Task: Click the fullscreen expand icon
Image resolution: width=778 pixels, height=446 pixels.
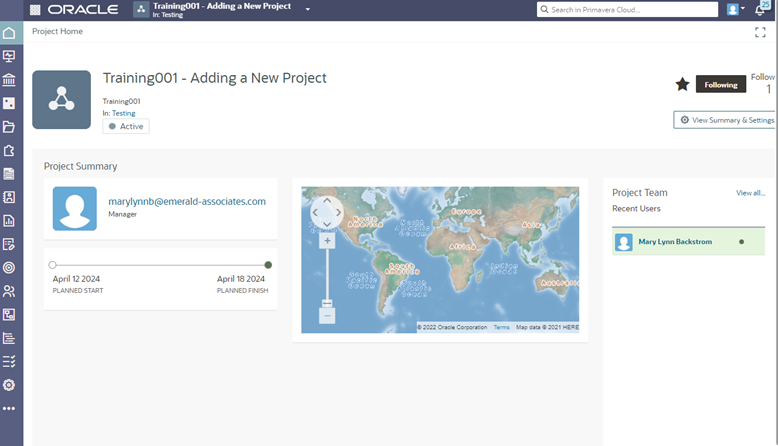Action: [760, 32]
